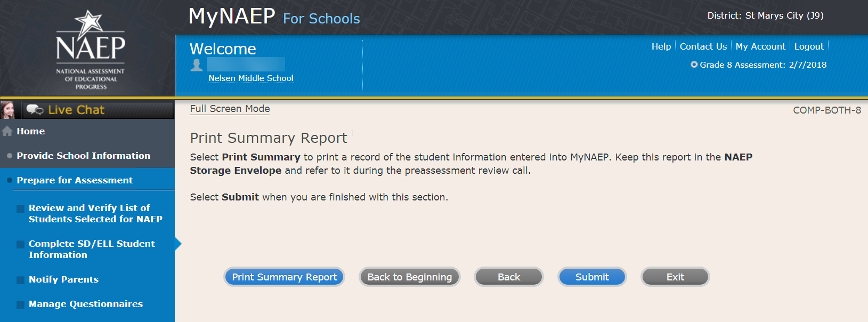
Task: Open Review and Verify List of Students
Action: (x=95, y=213)
